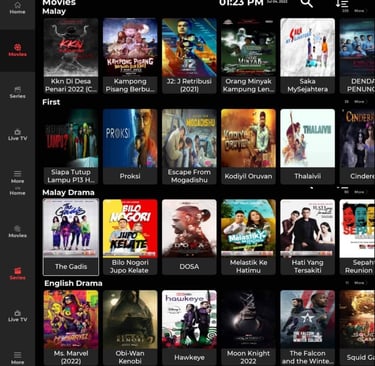Open Live TV below the grey Series item

tap(17, 135)
